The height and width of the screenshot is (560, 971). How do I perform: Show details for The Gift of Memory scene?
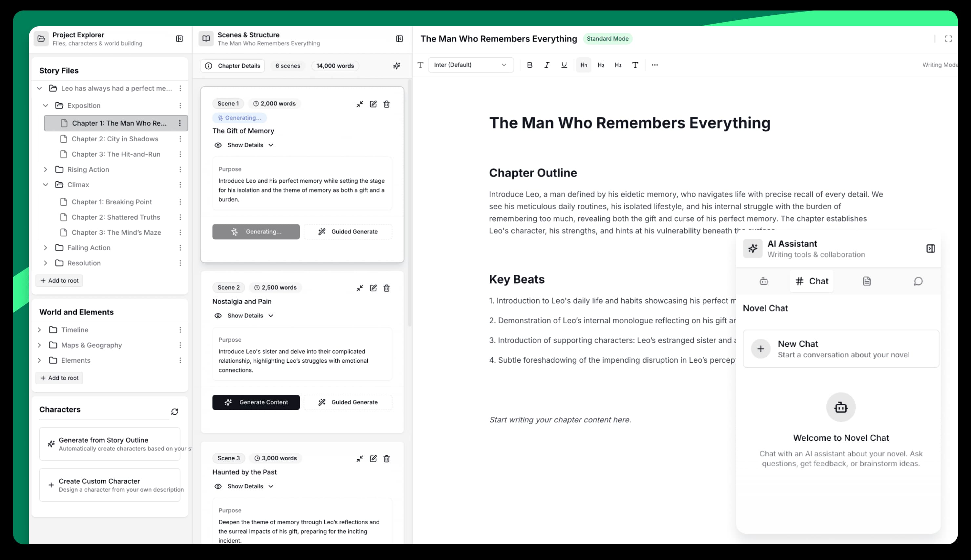click(243, 145)
